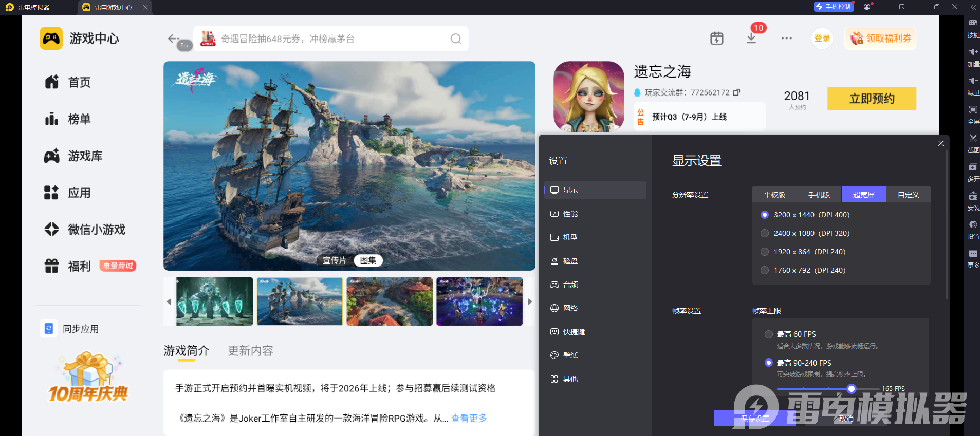Switch to 手机版 resolution tab
Screen dimensions: 980x436
click(x=819, y=195)
